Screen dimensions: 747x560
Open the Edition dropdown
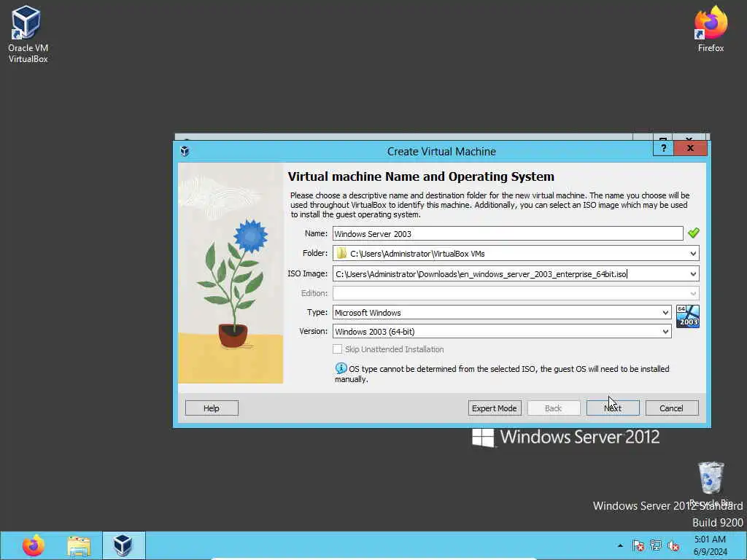coord(516,293)
